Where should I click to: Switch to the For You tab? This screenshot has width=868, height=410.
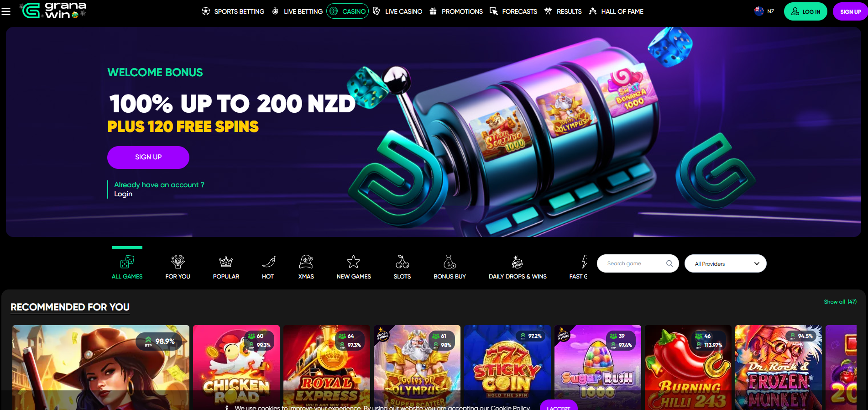(x=178, y=267)
